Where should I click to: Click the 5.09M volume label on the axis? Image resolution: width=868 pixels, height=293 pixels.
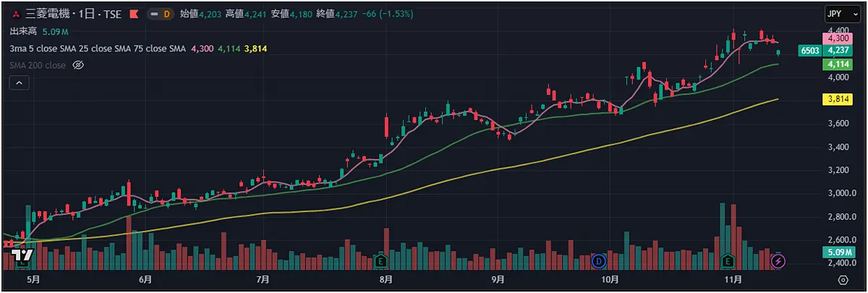click(838, 252)
